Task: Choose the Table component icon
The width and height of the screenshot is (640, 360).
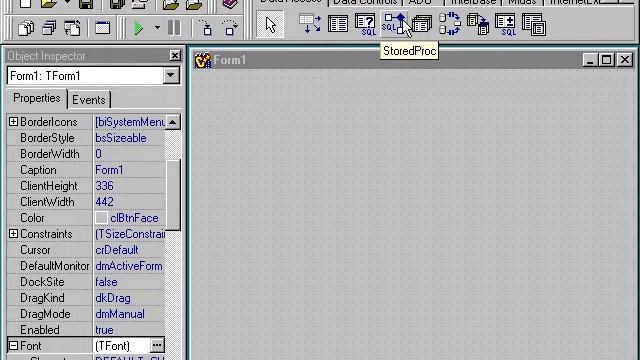Action: pyautogui.click(x=338, y=24)
